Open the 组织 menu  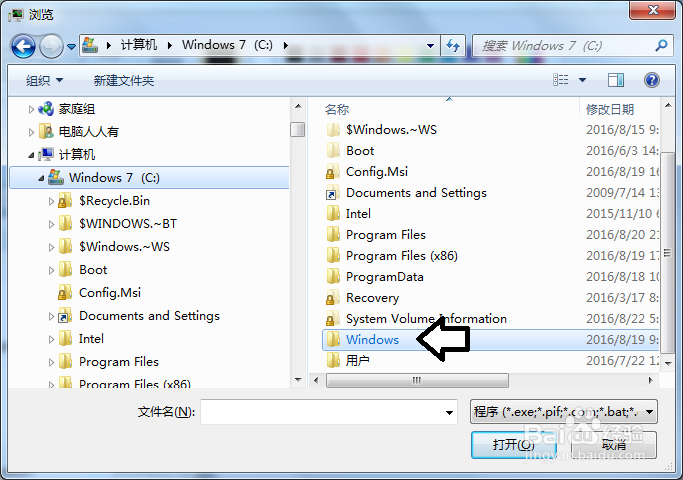coord(44,81)
